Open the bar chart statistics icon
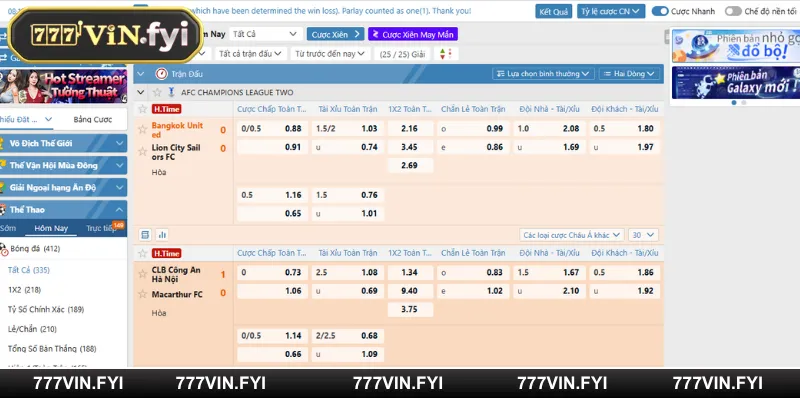This screenshot has height=400, width=800. 162,235
